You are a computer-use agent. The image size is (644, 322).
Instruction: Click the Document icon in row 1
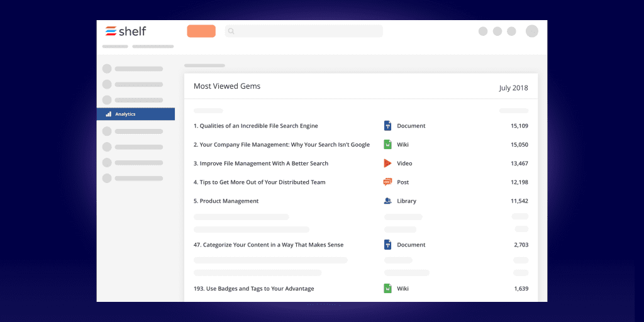click(387, 126)
